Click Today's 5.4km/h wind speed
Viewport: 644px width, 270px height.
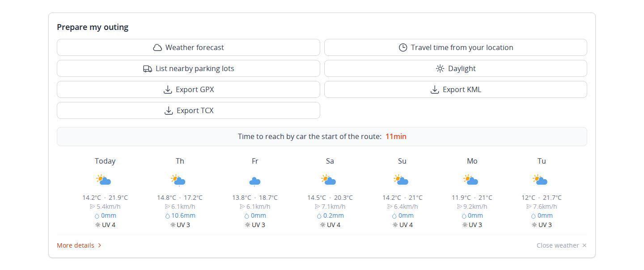[x=109, y=207]
